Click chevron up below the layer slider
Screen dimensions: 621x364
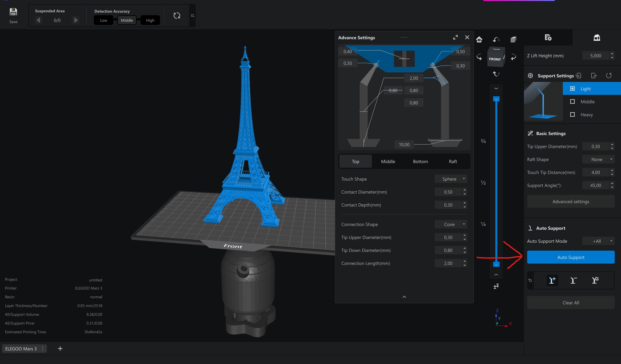[x=496, y=275]
